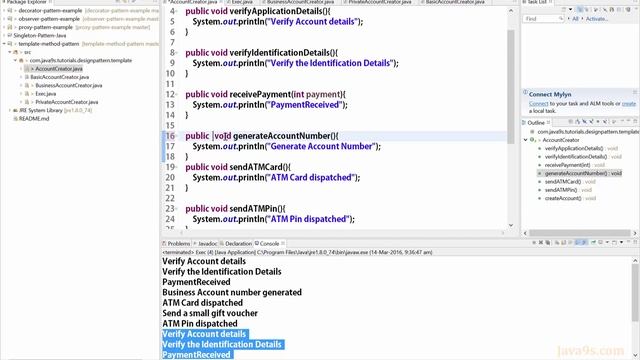This screenshot has width=640, height=360.
Task: Select verifyApplicationDetails() in Outline
Action: point(581,149)
